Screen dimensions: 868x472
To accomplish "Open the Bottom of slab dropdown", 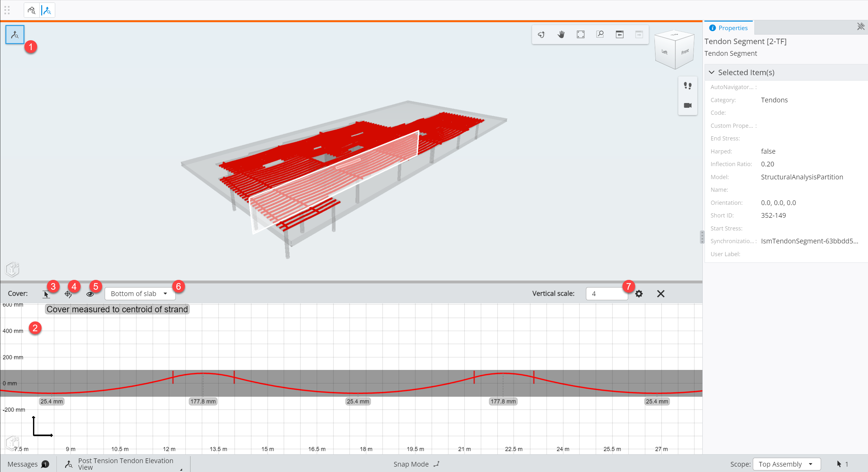I will 140,294.
